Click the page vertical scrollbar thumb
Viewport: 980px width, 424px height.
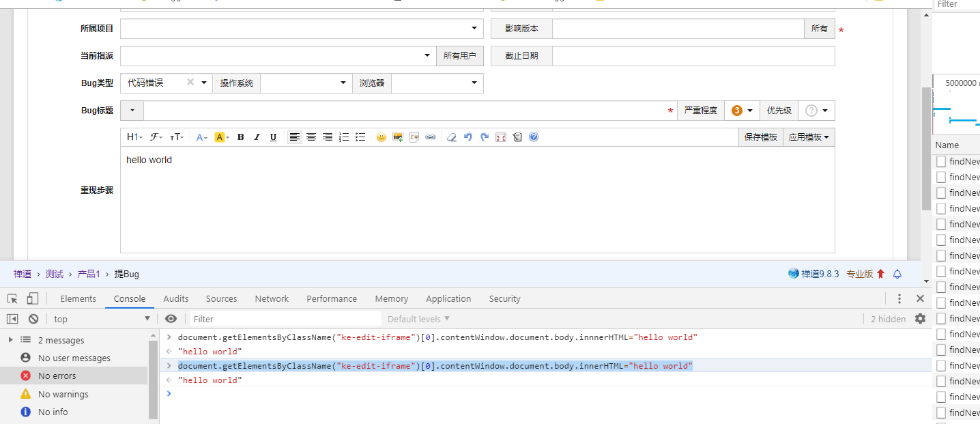click(926, 148)
